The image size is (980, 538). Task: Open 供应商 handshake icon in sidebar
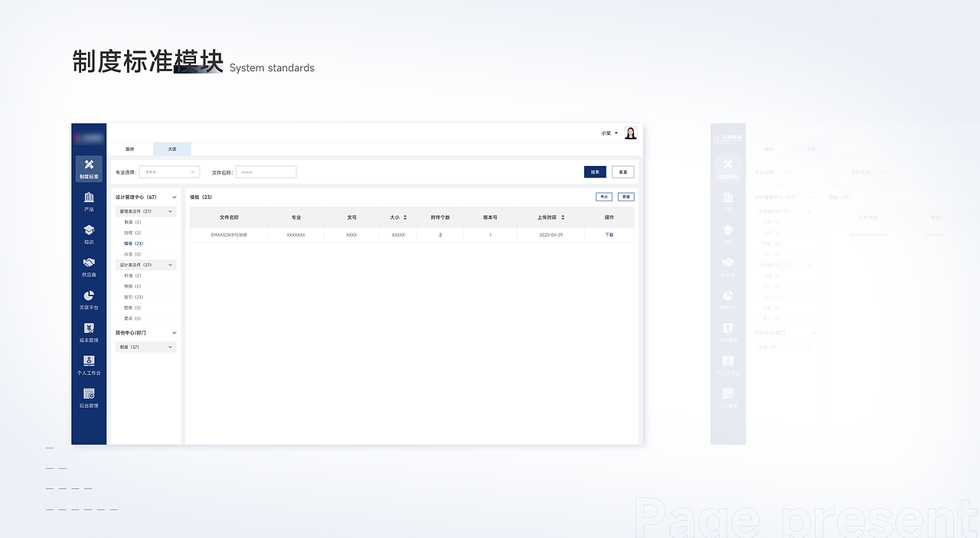coord(89,267)
